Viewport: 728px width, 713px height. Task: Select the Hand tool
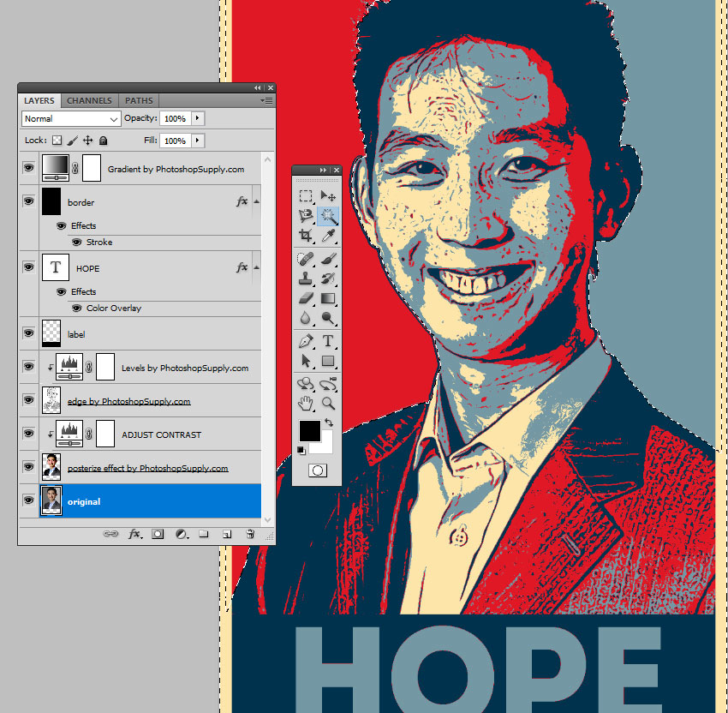tap(306, 403)
